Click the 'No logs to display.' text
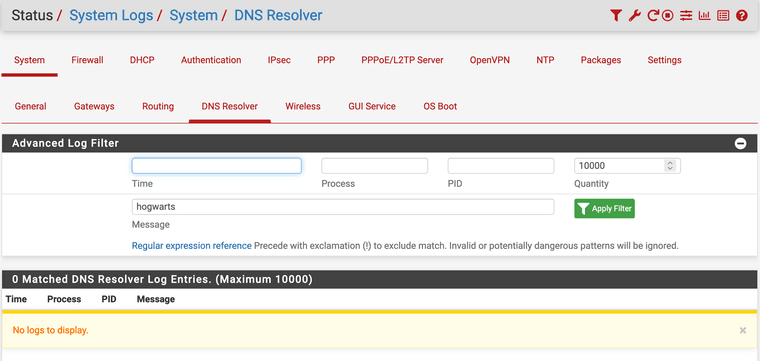This screenshot has width=760, height=361. tap(50, 330)
